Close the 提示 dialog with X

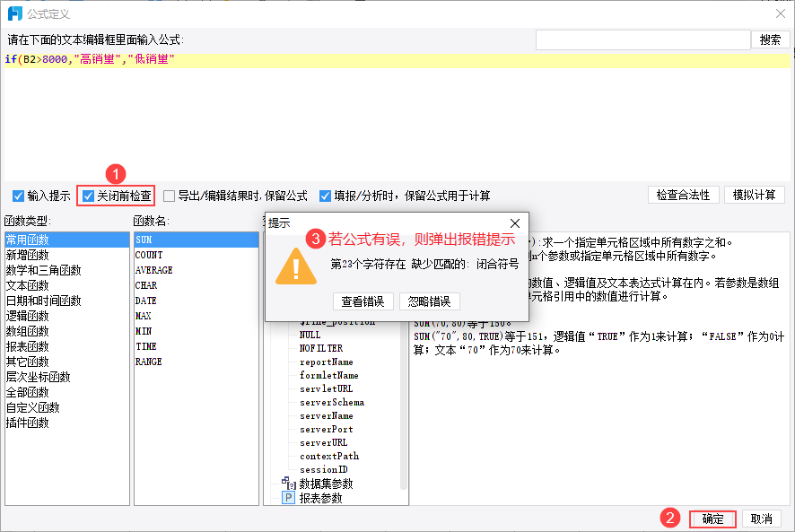515,223
